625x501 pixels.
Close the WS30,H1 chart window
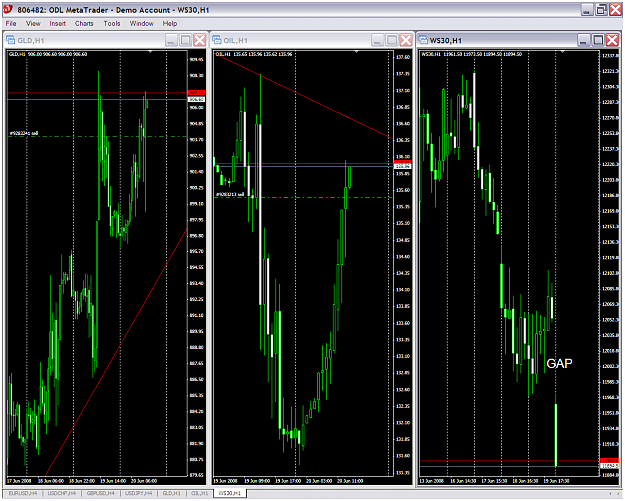pos(612,40)
